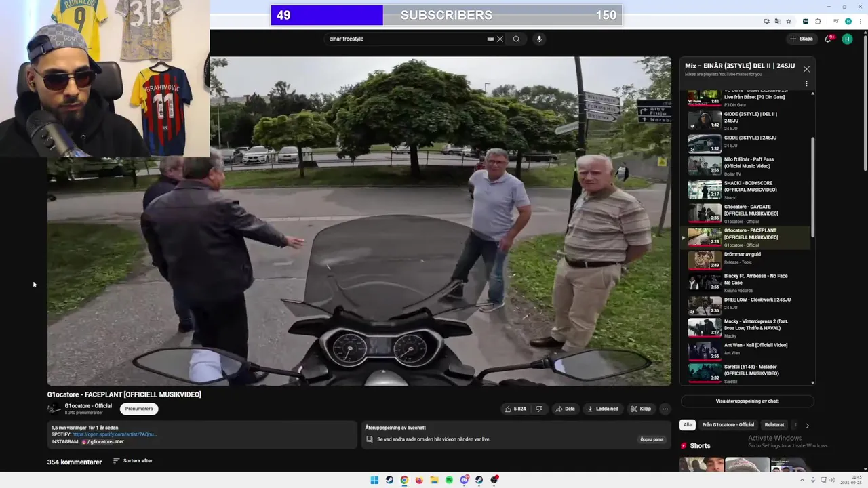
Task: Play Blacky Ft. Ambessa - No Face No Case
Action: (749, 282)
